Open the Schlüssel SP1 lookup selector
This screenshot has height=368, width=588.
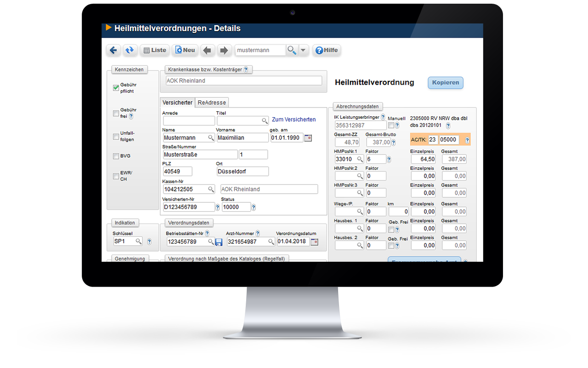click(x=138, y=241)
